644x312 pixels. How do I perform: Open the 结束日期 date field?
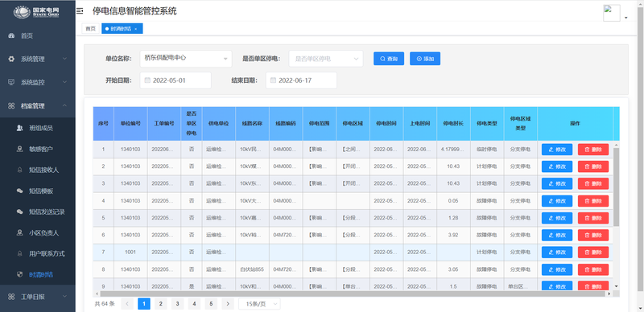(x=301, y=80)
